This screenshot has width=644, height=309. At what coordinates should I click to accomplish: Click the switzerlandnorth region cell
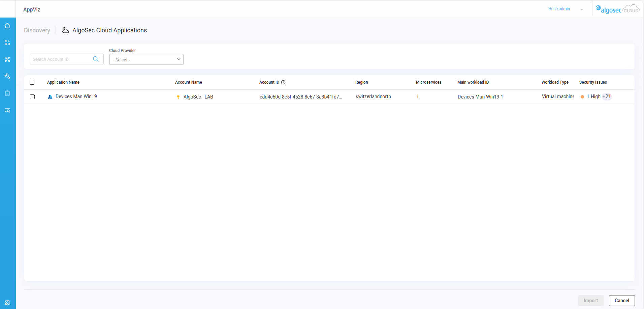pos(373,96)
